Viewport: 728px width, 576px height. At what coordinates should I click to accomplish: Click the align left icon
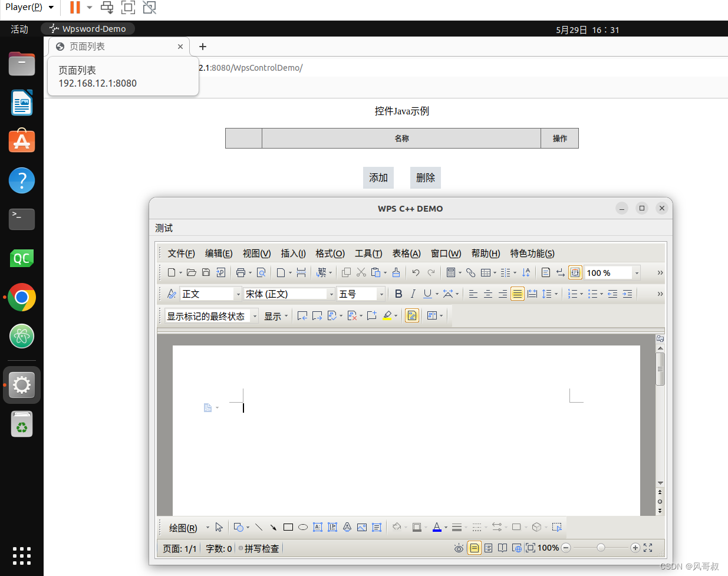[473, 294]
